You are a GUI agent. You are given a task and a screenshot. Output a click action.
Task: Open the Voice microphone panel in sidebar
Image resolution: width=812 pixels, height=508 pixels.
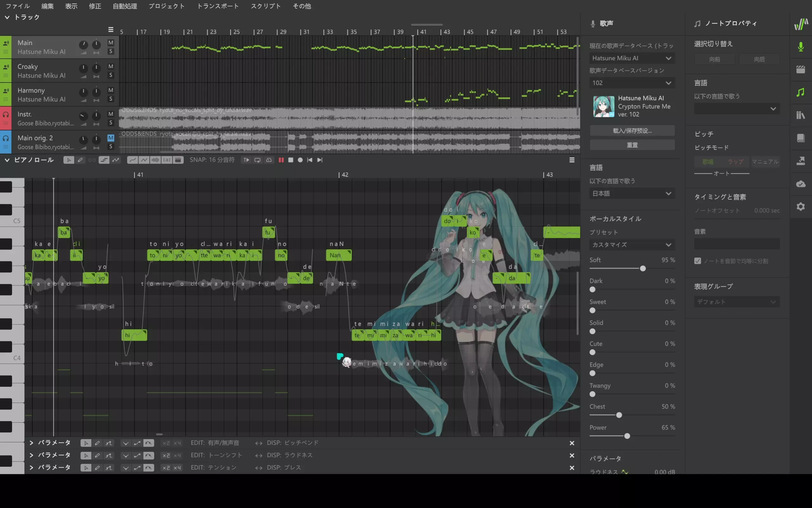click(801, 47)
